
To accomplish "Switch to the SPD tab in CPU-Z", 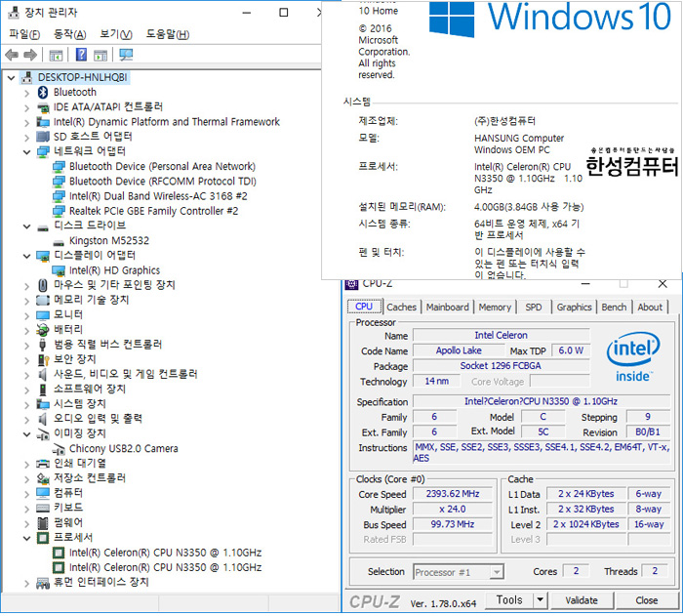I will pyautogui.click(x=533, y=307).
